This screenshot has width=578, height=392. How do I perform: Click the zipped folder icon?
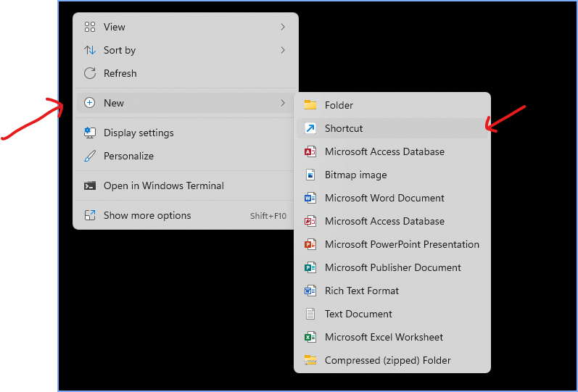point(310,360)
